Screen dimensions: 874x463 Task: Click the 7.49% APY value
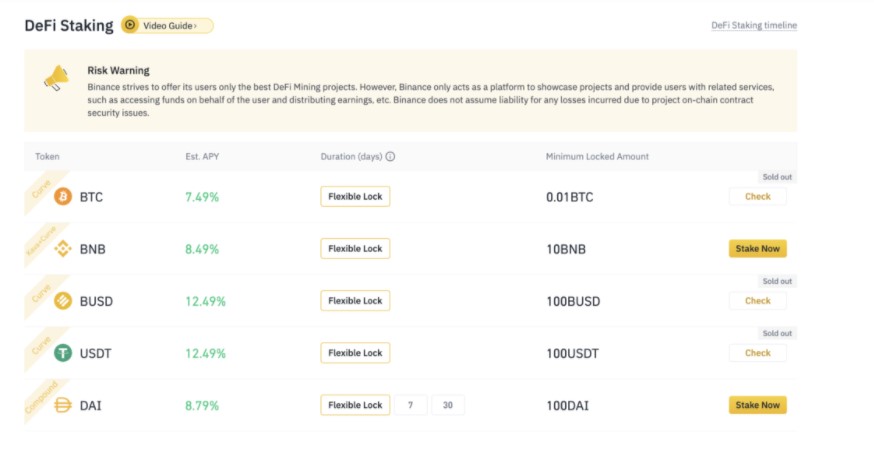(x=202, y=197)
